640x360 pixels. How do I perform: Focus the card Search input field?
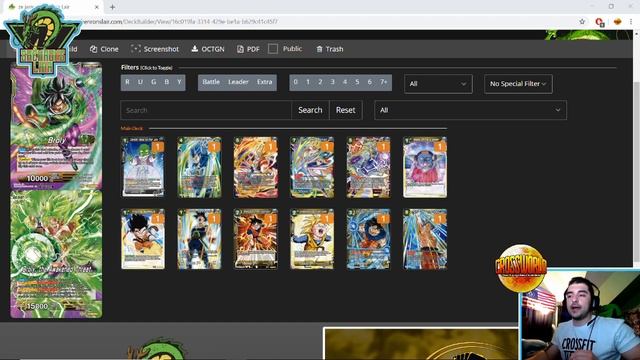click(x=206, y=110)
